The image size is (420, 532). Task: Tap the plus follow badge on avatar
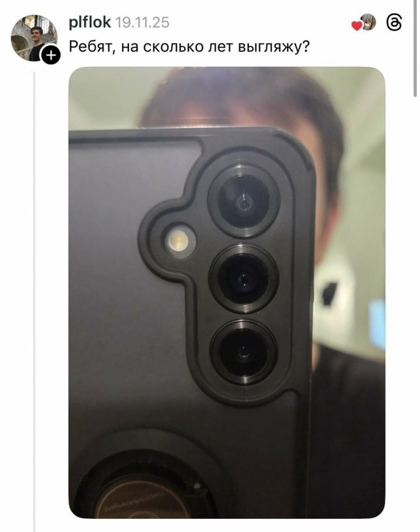click(51, 54)
